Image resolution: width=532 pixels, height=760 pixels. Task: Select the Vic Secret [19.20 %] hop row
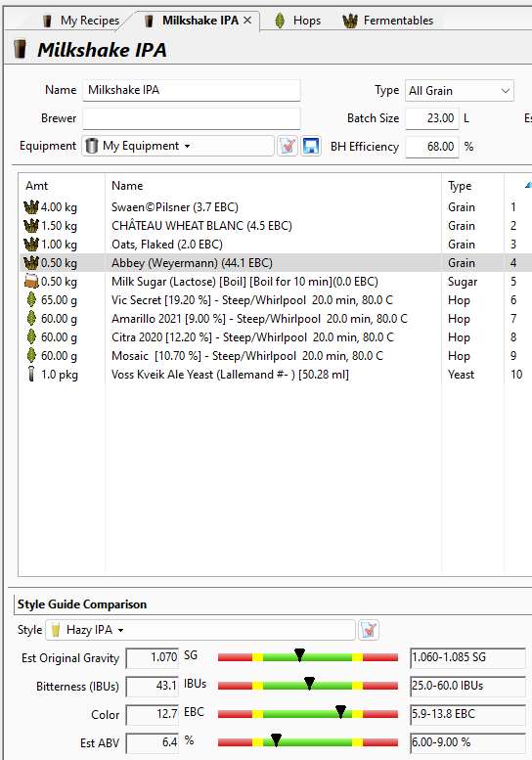pos(275,300)
